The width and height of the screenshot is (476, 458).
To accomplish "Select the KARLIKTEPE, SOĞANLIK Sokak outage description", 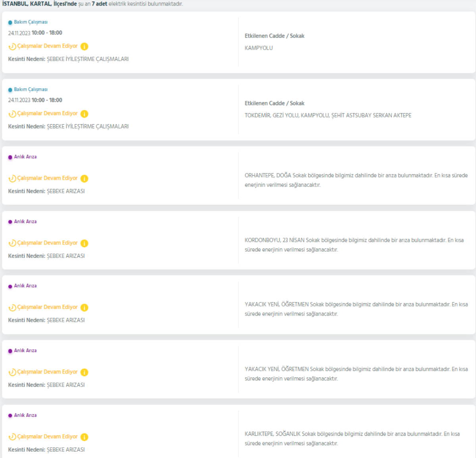I will [x=352, y=439].
